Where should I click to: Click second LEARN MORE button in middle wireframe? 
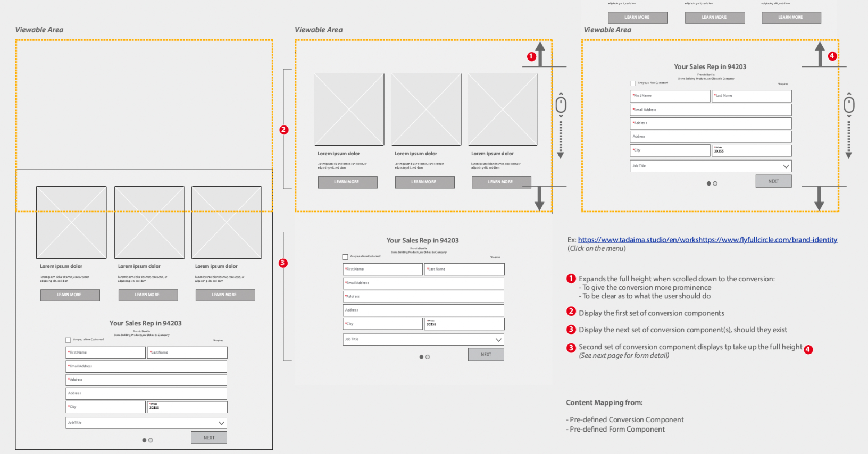pos(424,182)
